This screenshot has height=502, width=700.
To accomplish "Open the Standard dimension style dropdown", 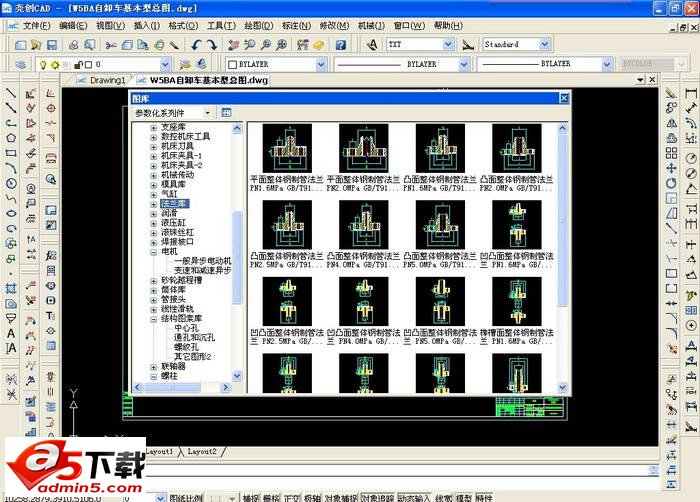I will [x=544, y=45].
